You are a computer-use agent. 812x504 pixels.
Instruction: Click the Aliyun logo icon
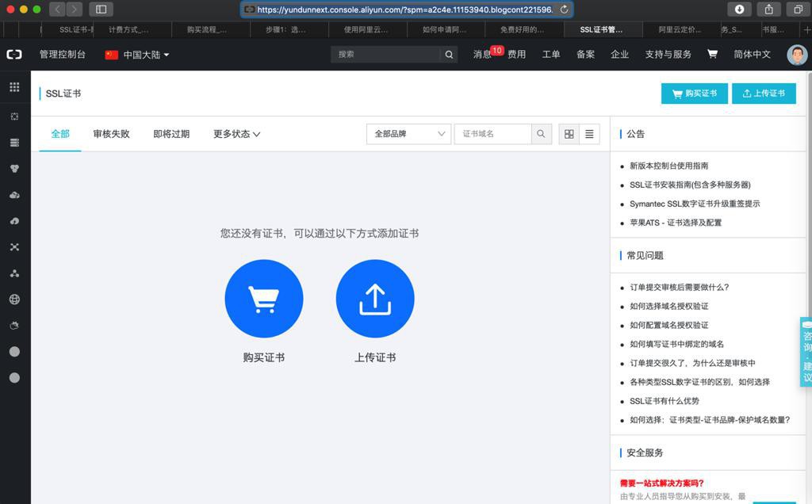click(x=14, y=55)
